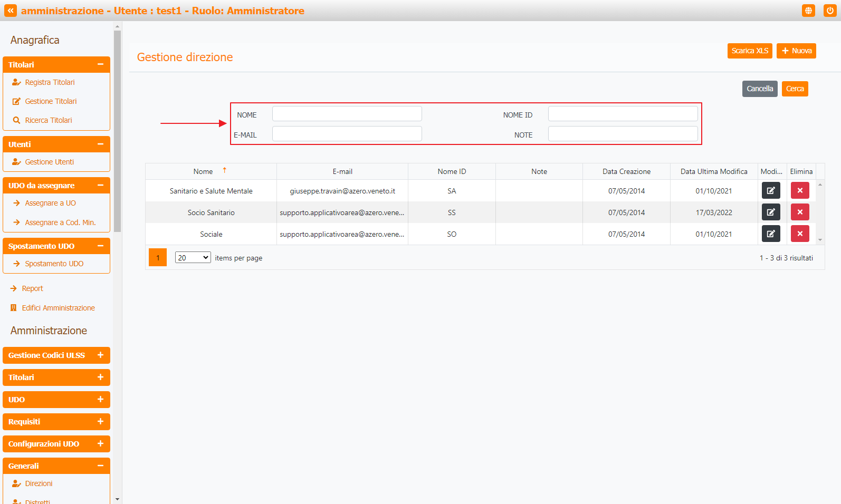
Task: Sort the table by the Nome column
Action: click(203, 171)
